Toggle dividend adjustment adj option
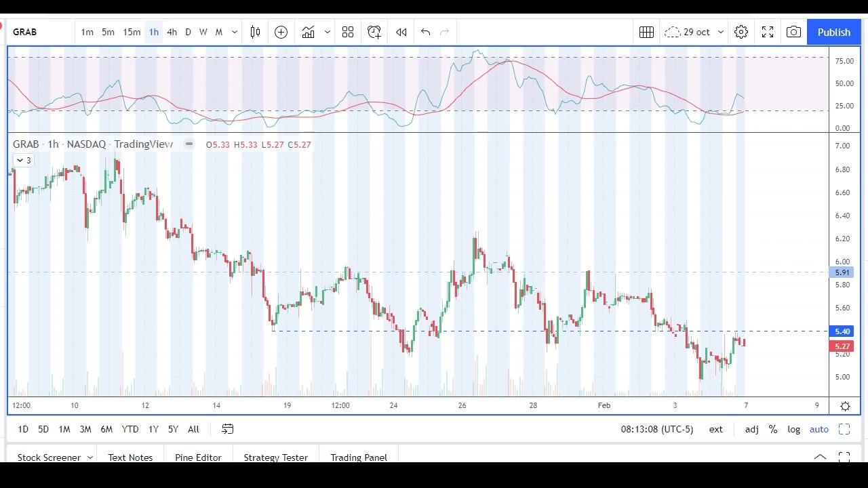 (x=752, y=429)
